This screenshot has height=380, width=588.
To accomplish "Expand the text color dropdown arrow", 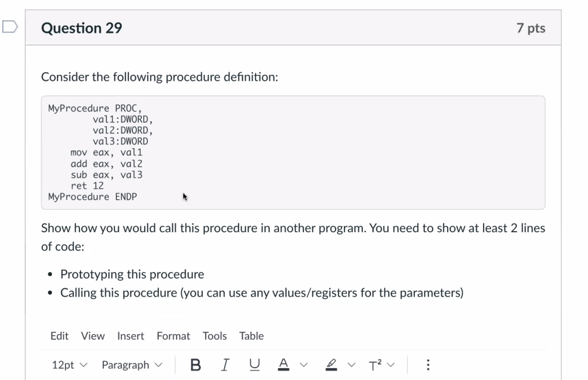I will click(303, 365).
